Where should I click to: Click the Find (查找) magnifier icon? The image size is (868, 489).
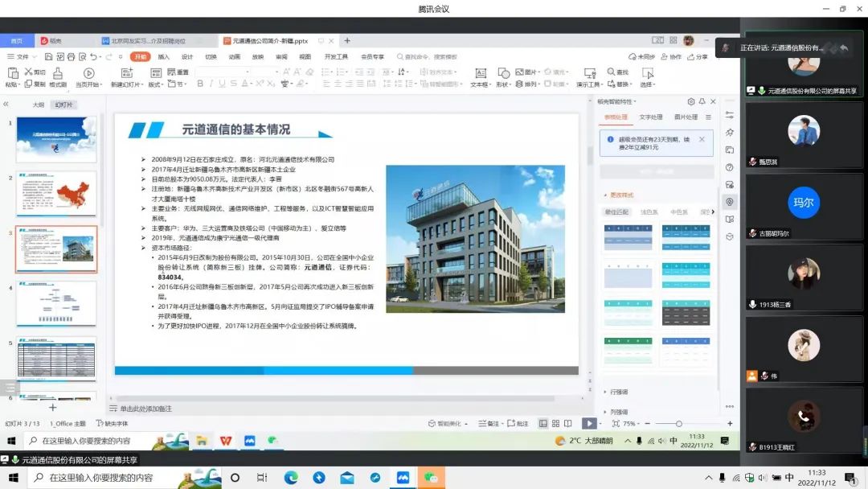point(611,72)
